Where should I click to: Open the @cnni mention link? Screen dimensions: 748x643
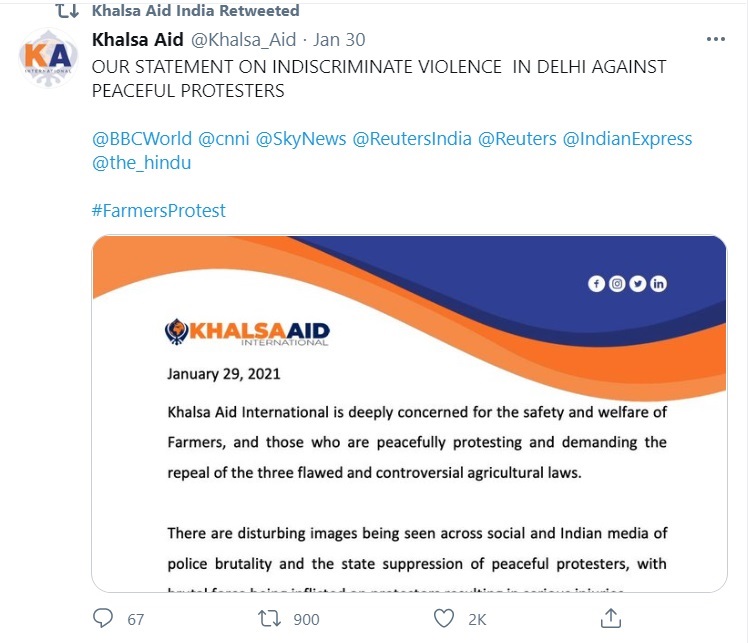point(224,138)
